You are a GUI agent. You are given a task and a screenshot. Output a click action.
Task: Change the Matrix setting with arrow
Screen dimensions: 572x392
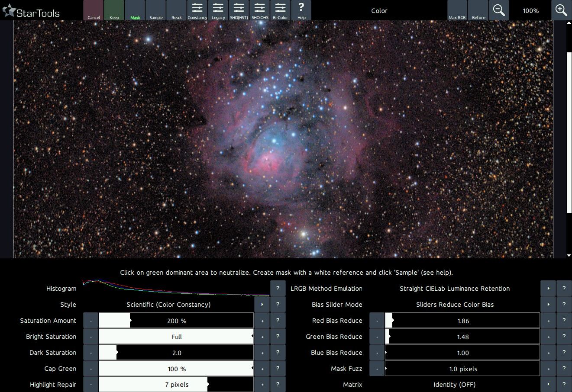tap(548, 384)
